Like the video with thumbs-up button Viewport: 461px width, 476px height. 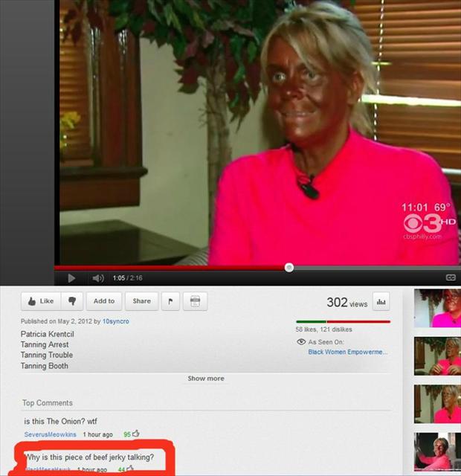coord(41,301)
